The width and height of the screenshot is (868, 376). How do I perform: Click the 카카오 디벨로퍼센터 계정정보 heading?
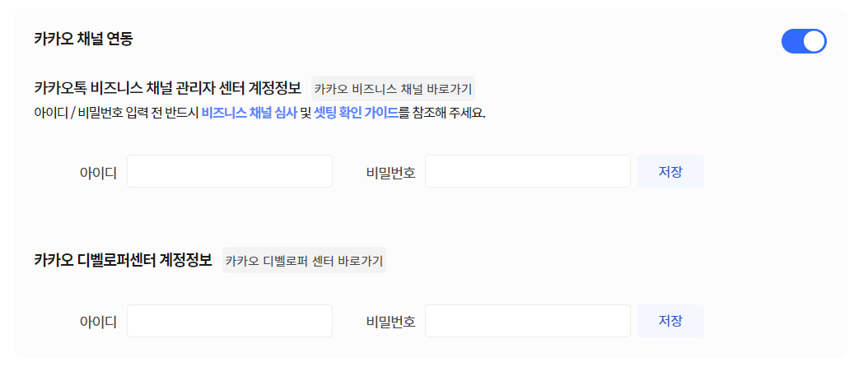click(x=123, y=260)
